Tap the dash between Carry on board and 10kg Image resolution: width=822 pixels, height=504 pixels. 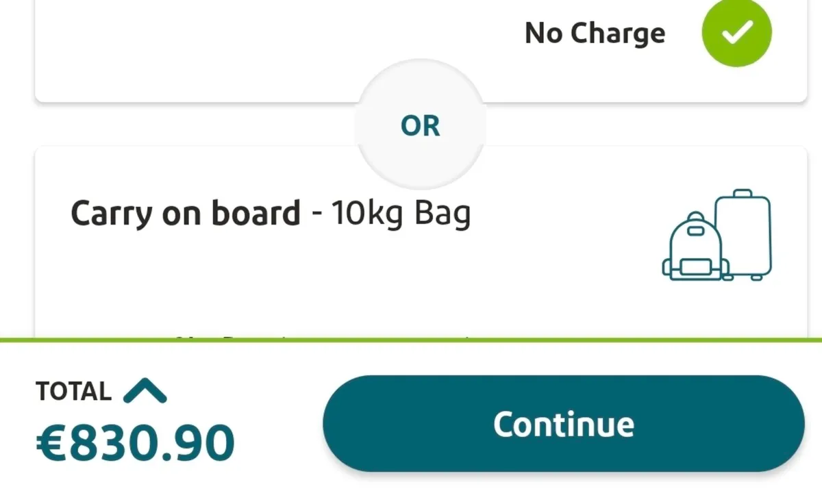point(316,215)
